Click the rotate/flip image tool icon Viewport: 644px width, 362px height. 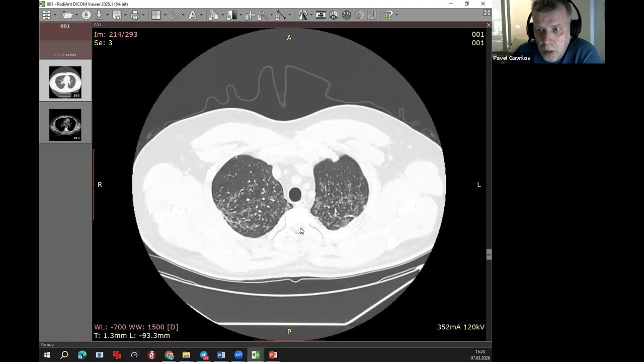[x=302, y=15]
